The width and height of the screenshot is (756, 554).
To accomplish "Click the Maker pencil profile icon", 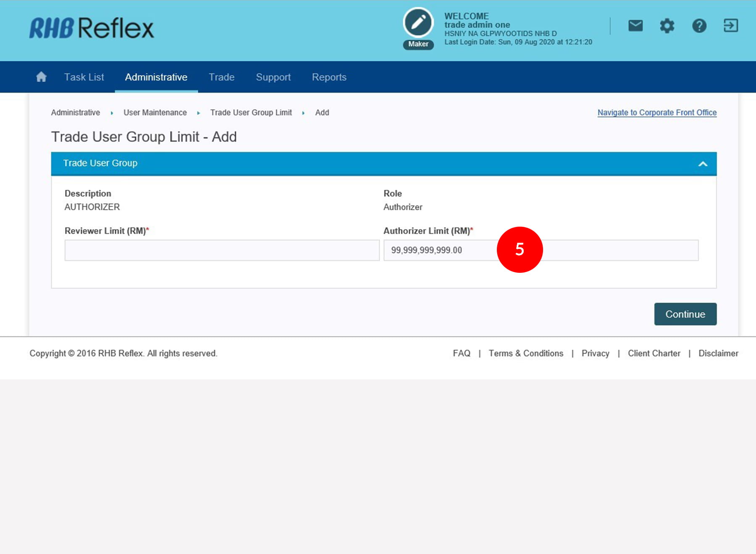I will [x=418, y=23].
